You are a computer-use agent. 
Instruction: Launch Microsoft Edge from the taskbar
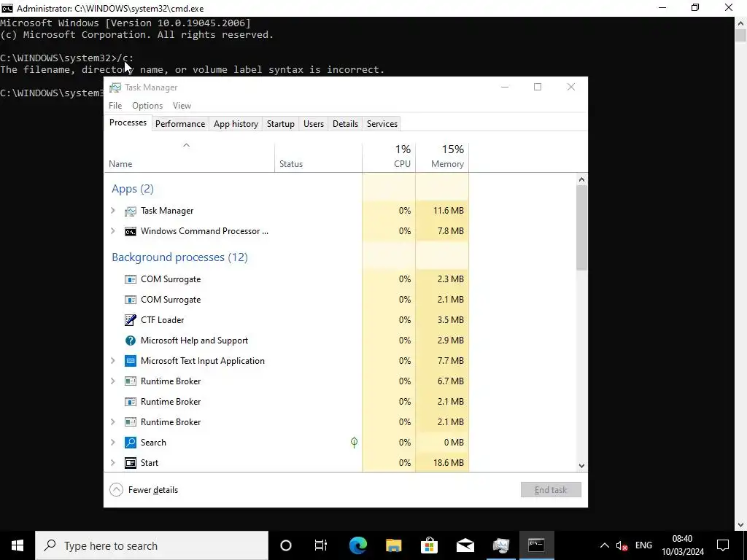357,545
